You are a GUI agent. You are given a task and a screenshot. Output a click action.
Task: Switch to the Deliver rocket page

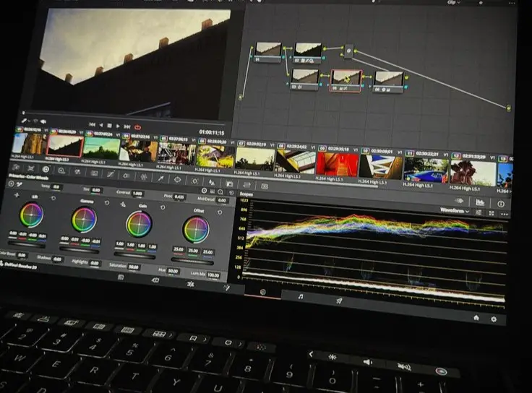(338, 299)
